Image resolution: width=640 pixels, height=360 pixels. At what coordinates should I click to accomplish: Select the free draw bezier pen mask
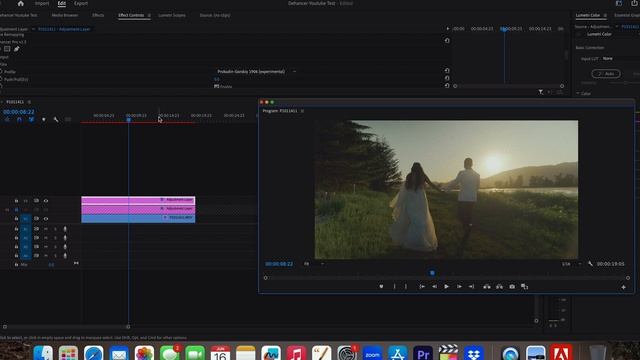click(17, 49)
